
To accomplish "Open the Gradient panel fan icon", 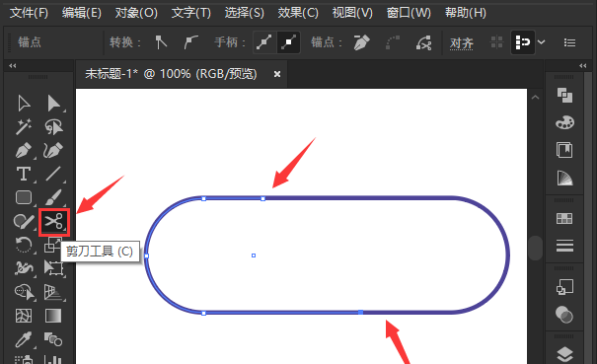I will 564,178.
